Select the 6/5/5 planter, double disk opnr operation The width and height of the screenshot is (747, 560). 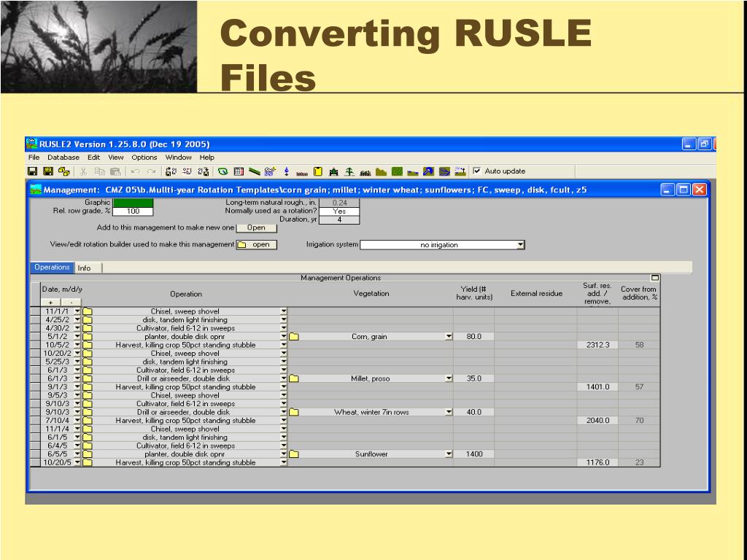point(186,454)
